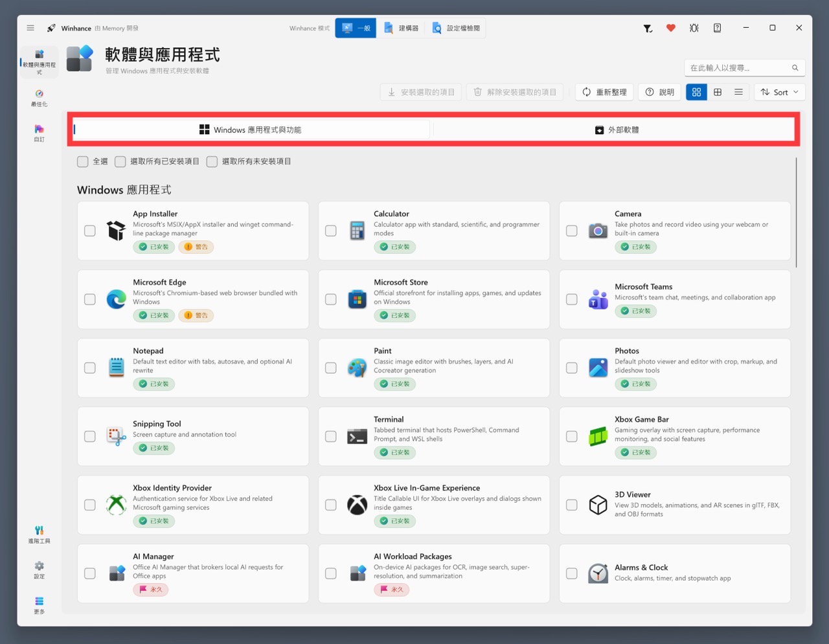
Task: Tick the Microsoft Edge checkbox
Action: coord(90,299)
